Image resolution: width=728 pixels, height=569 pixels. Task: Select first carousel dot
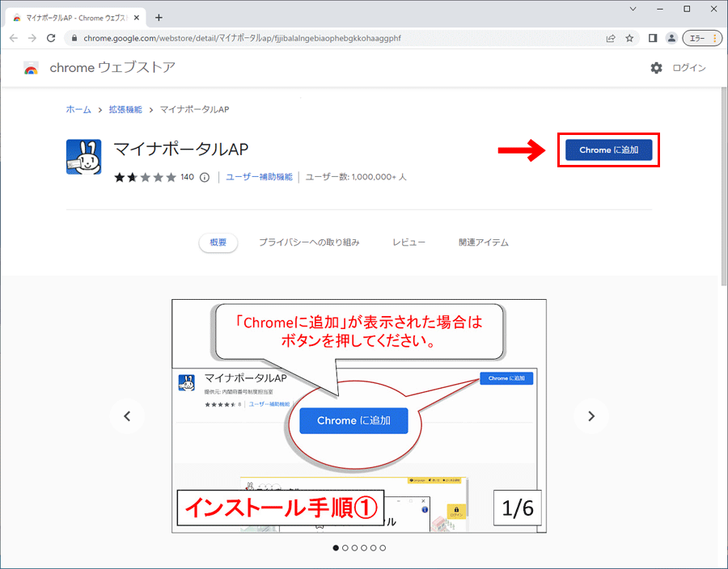pyautogui.click(x=336, y=548)
